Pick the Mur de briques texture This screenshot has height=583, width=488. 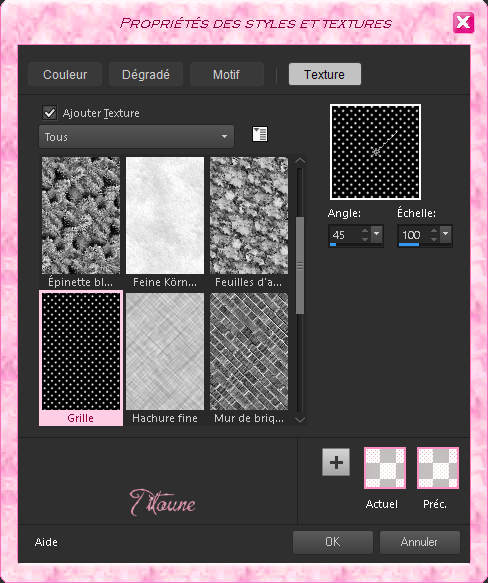249,351
